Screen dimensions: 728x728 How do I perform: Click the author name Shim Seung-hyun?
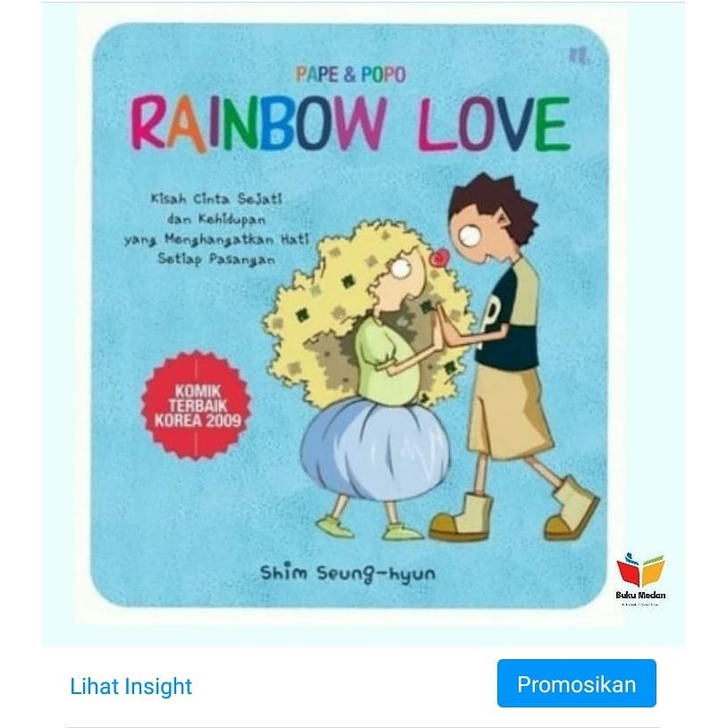click(x=348, y=574)
